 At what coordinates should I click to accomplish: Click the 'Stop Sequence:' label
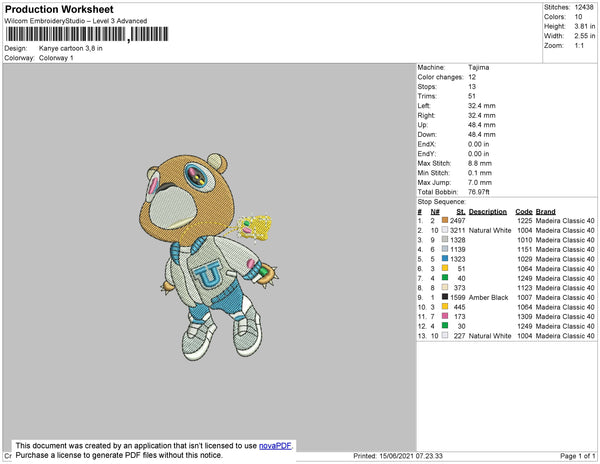pyautogui.click(x=442, y=202)
